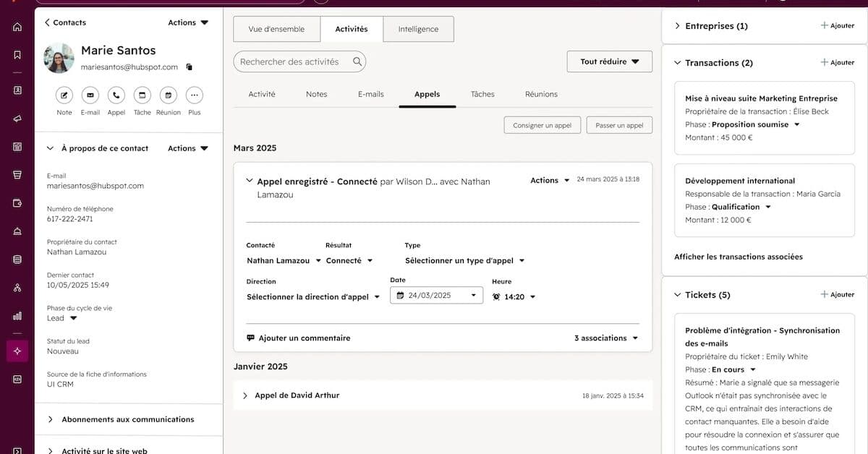
Task: Open the Résultat Connecté dropdown
Action: point(349,260)
